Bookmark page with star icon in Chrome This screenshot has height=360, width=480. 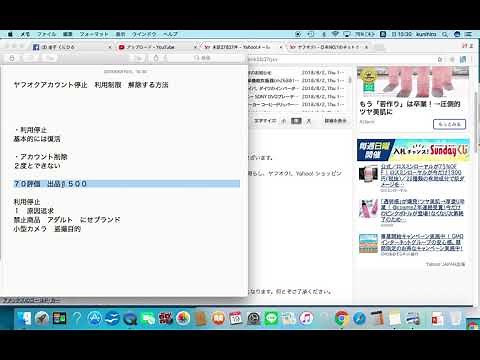[x=440, y=59]
